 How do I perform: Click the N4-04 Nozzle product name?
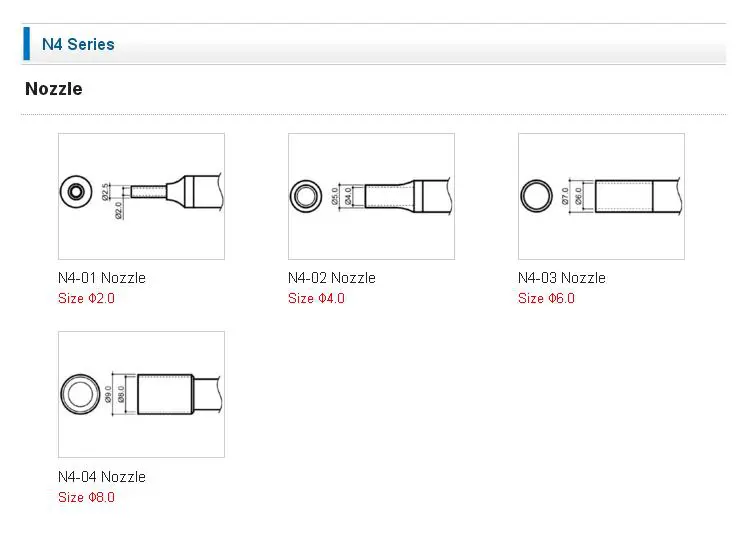click(x=102, y=477)
